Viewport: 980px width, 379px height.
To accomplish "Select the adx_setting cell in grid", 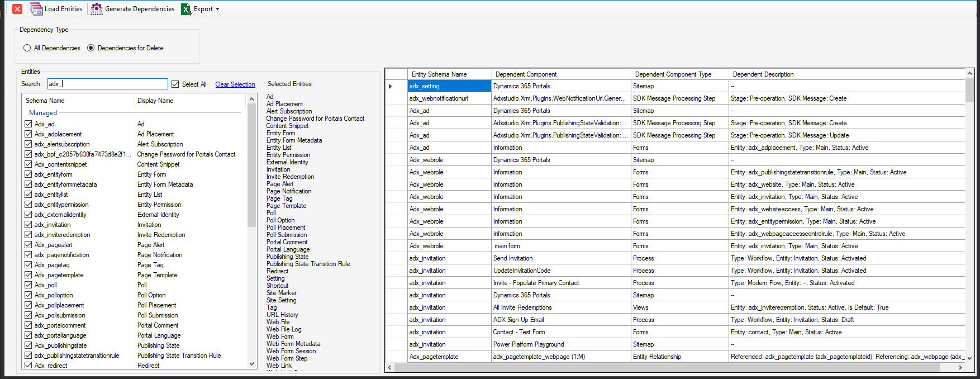I will coord(449,86).
